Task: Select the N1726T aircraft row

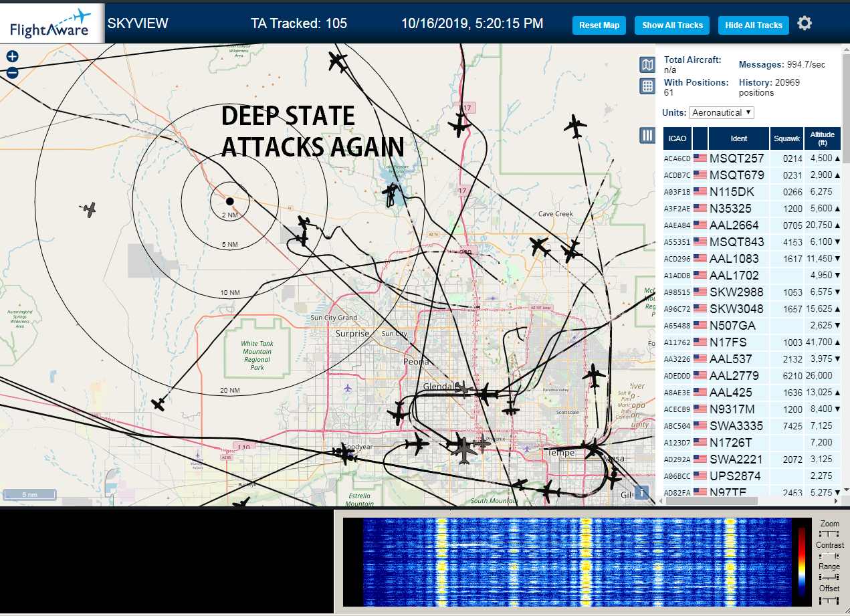Action: (x=752, y=443)
